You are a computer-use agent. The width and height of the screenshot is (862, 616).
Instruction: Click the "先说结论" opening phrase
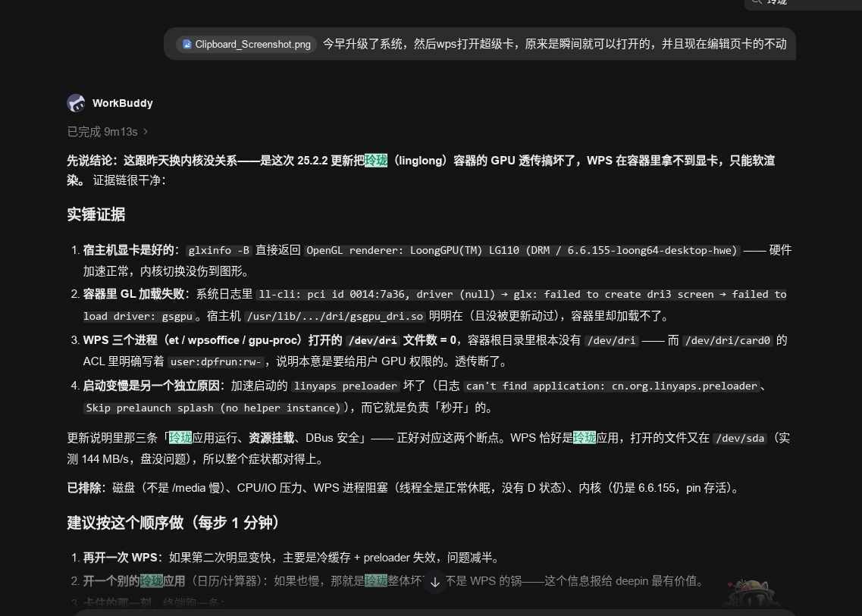click(x=89, y=161)
